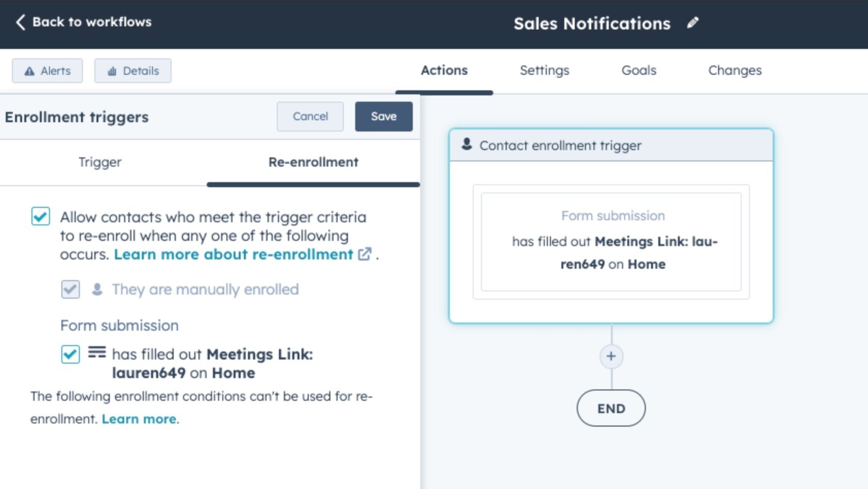Open the Settings tab
The image size is (868, 489).
[544, 70]
